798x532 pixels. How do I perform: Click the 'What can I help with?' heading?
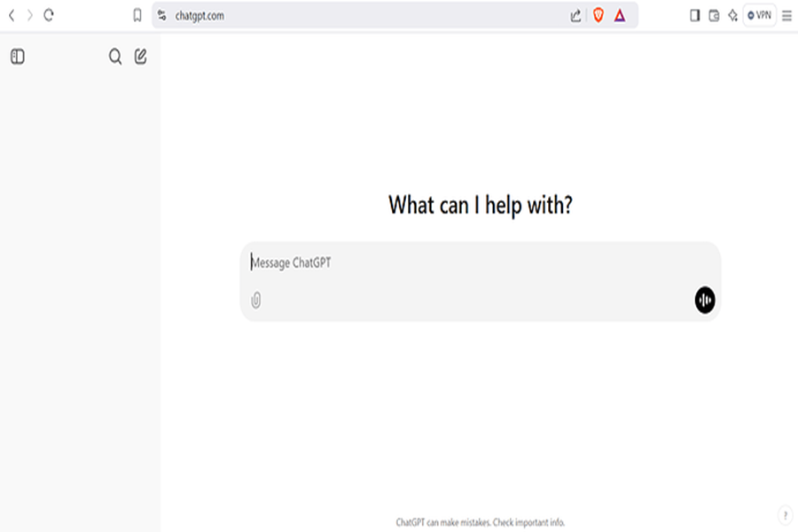point(481,205)
